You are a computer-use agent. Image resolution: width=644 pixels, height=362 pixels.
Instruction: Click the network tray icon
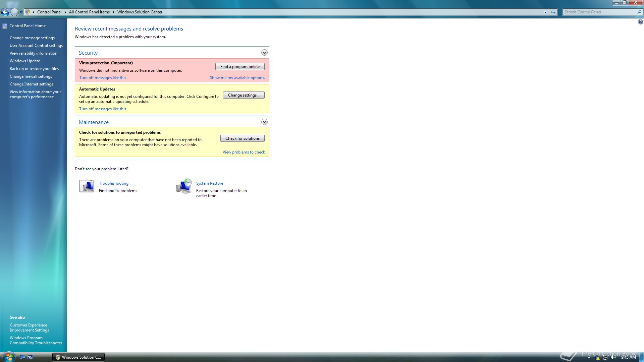tap(605, 357)
